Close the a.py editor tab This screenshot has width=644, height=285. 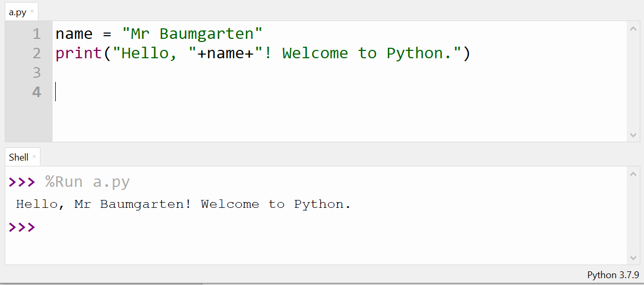point(32,11)
